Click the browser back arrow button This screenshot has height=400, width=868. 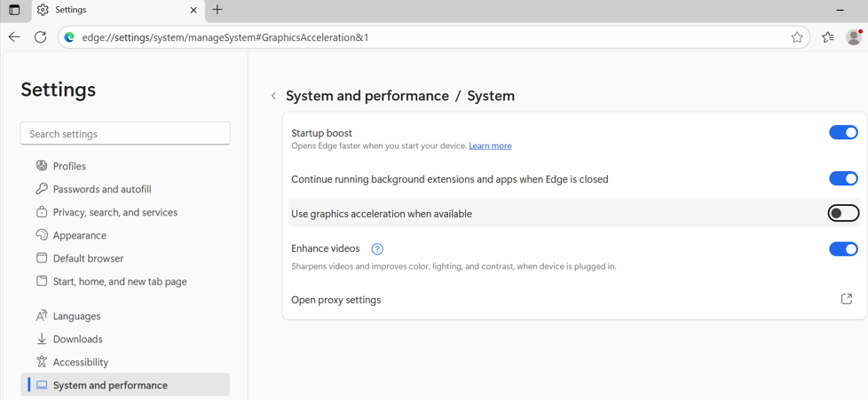(x=14, y=37)
